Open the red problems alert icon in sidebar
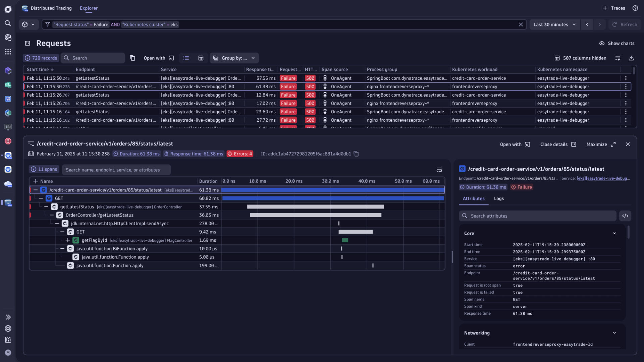Image resolution: width=644 pixels, height=362 pixels. (x=8, y=141)
